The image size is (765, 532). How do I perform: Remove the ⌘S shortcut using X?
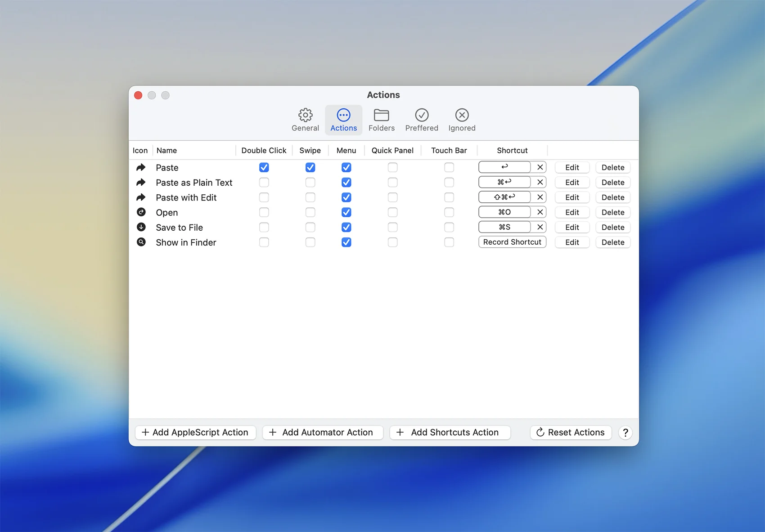click(540, 227)
